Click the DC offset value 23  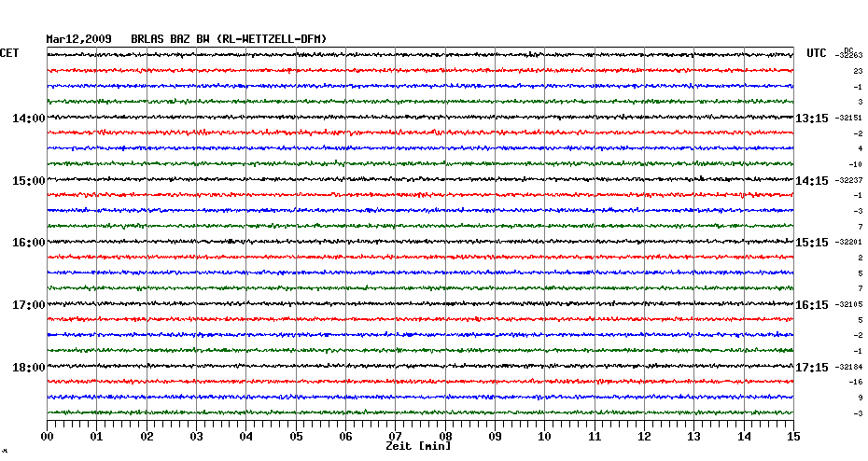857,71
